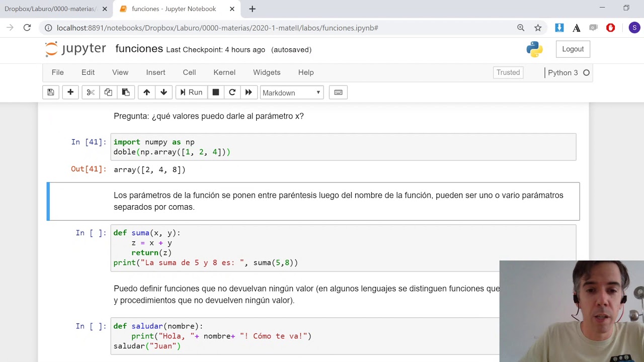Open the Help menu
The width and height of the screenshot is (644, 362).
pos(306,72)
